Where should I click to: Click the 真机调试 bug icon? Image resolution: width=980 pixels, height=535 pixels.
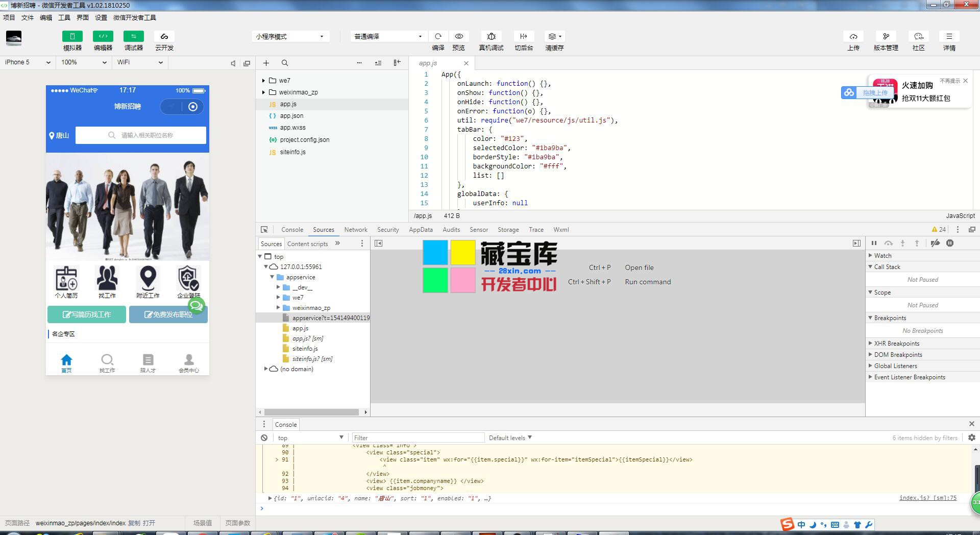pyautogui.click(x=491, y=36)
